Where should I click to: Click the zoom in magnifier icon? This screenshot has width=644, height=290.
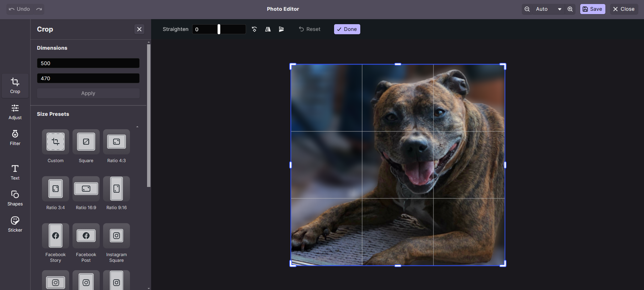(x=570, y=9)
